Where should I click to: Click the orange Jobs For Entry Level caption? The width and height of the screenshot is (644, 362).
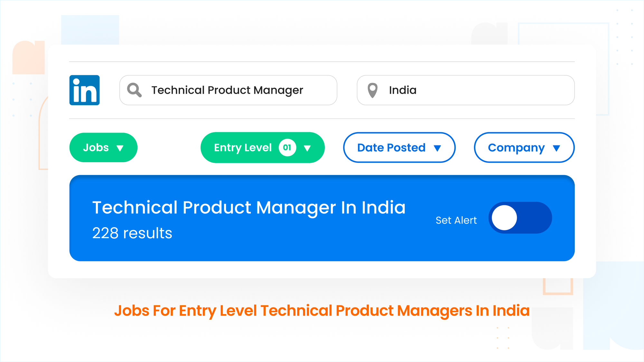[x=322, y=311]
